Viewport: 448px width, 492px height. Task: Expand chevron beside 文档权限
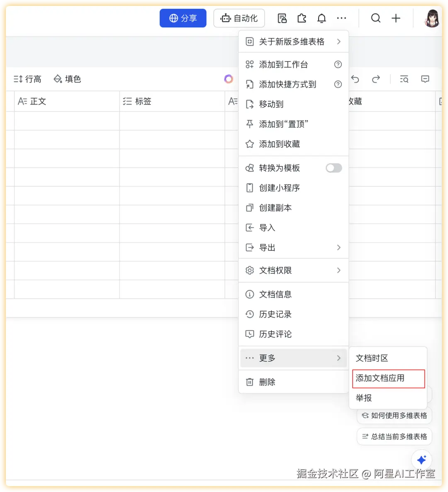click(338, 270)
